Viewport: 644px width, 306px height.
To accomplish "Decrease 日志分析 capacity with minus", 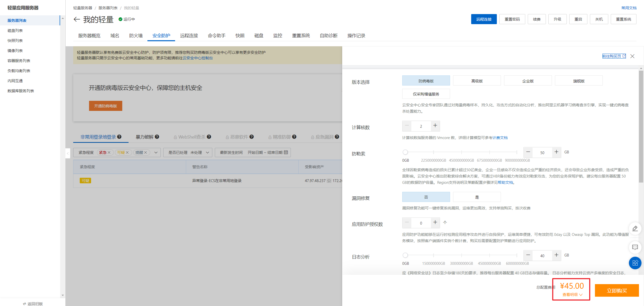I will click(x=528, y=255).
